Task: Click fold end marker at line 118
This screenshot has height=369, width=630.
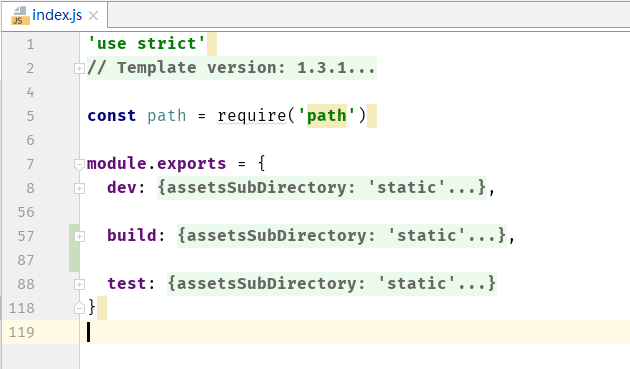Action: (79, 308)
